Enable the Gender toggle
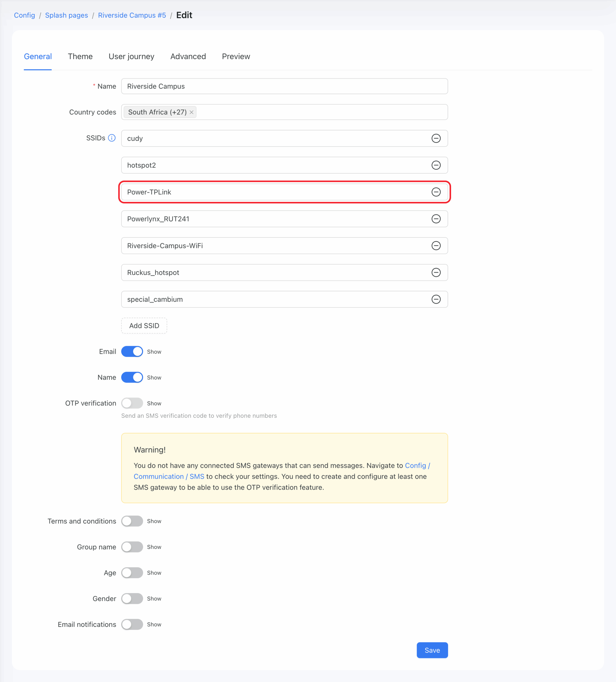 (x=132, y=598)
